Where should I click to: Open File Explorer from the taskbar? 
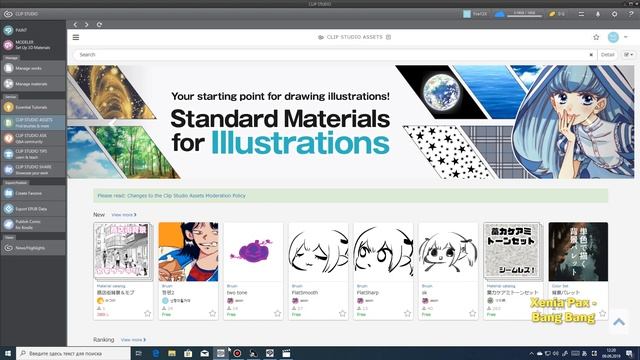coord(172,353)
